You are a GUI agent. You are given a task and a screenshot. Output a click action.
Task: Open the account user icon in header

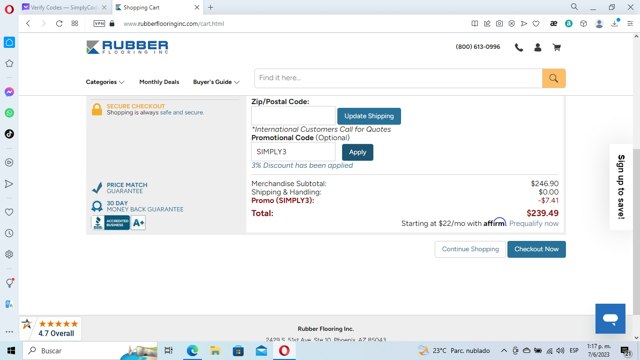(538, 47)
